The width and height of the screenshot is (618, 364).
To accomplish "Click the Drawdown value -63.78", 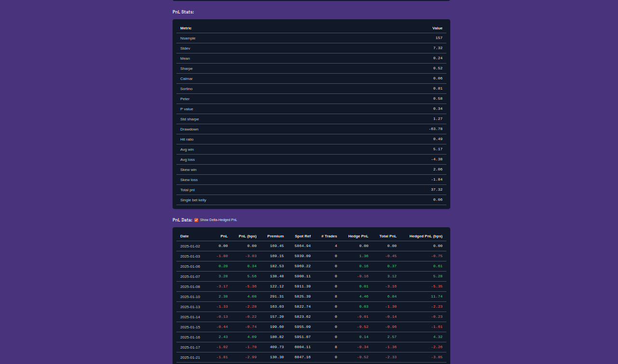I will point(436,129).
